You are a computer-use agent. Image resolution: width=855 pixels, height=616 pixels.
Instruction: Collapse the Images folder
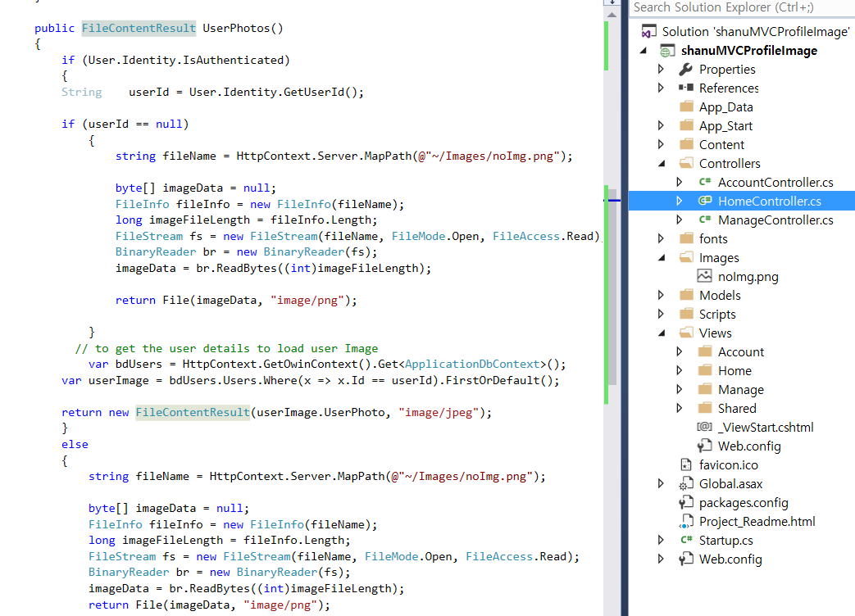point(662,257)
